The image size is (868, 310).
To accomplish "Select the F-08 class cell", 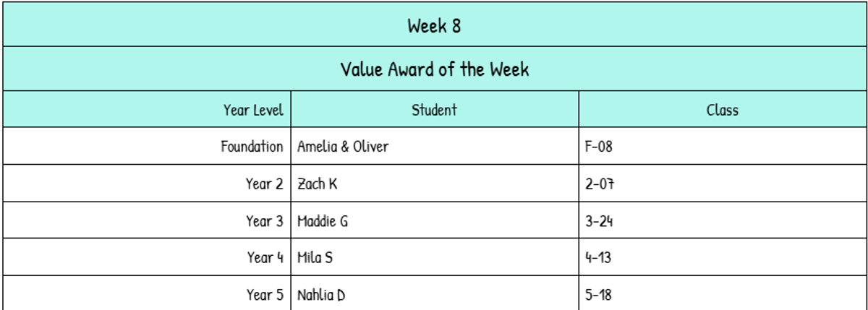I will click(599, 147).
